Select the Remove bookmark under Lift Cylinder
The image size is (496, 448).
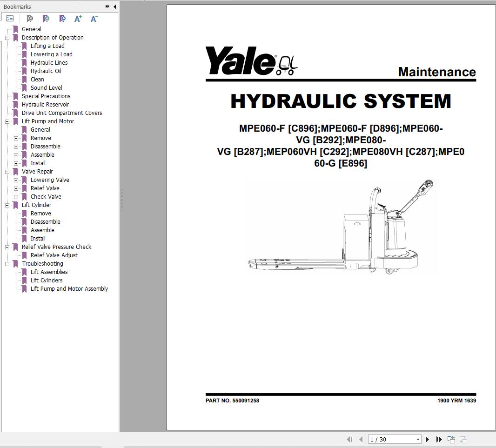pos(40,214)
